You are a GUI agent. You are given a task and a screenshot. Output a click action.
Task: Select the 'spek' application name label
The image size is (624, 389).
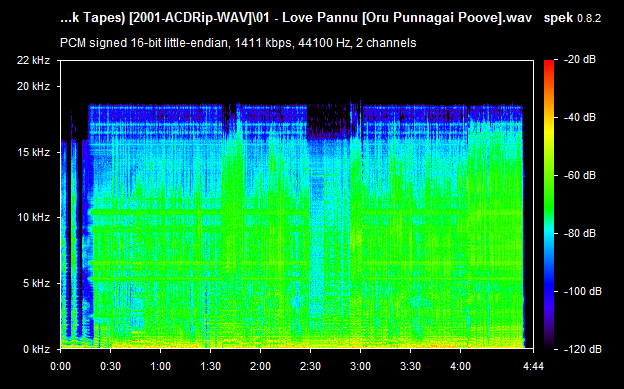(558, 18)
